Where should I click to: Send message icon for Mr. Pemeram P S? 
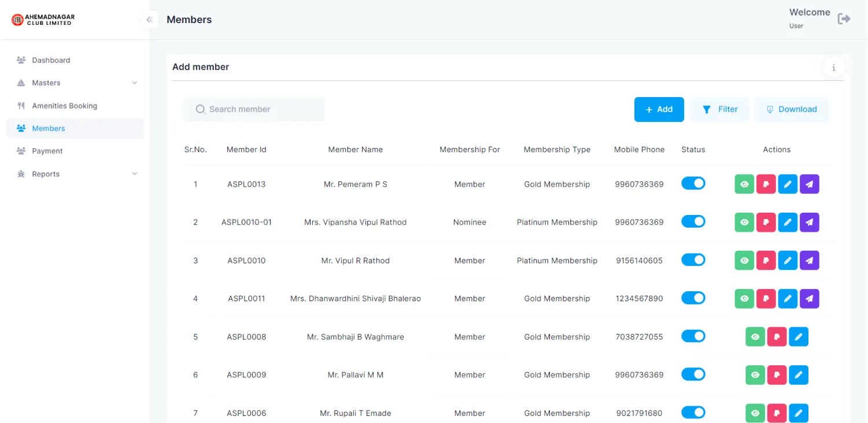click(810, 184)
